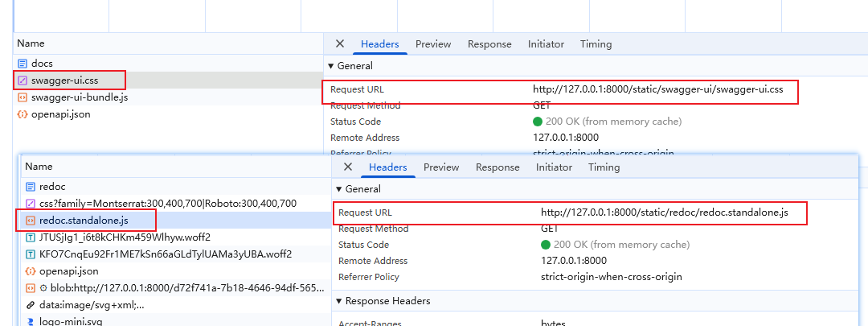Click link icon beside data:image/svg+xml row

pos(31,305)
